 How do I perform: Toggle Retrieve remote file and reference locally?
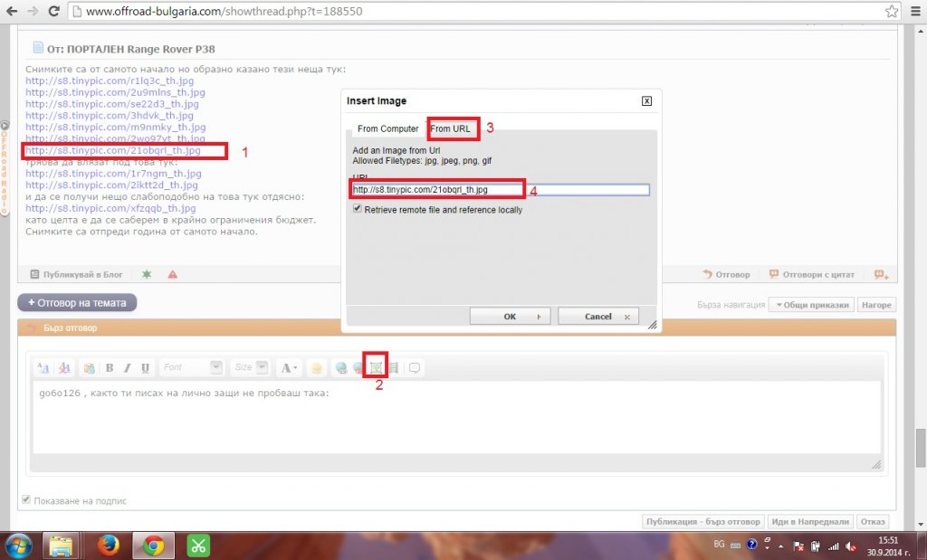[x=357, y=209]
